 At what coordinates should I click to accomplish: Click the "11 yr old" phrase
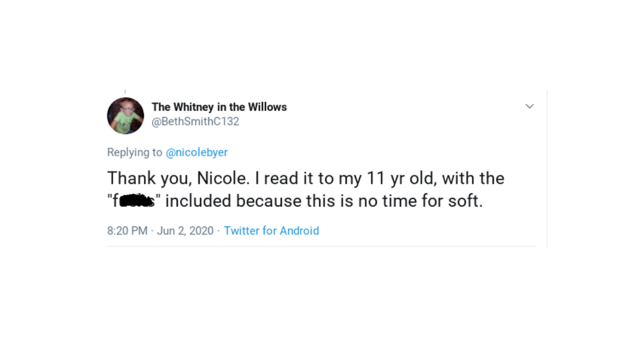point(381,178)
